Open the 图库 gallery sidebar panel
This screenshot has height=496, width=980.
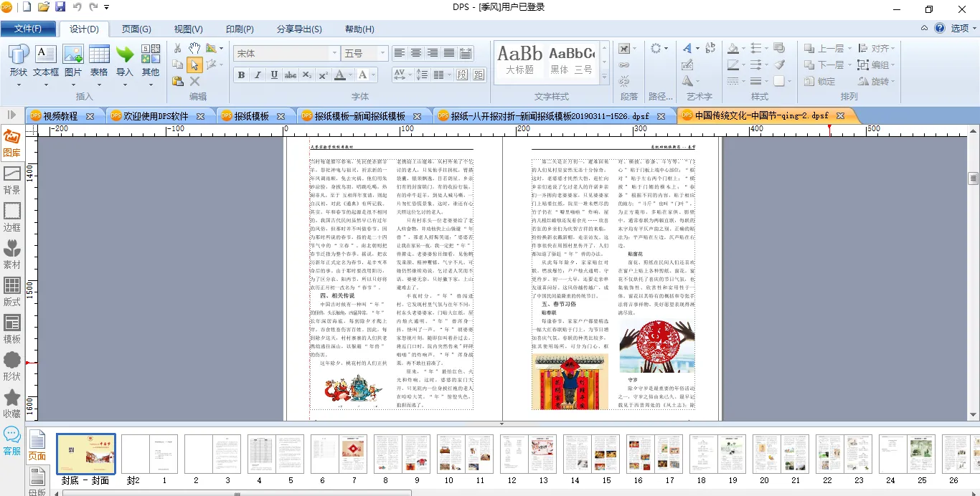(x=12, y=143)
